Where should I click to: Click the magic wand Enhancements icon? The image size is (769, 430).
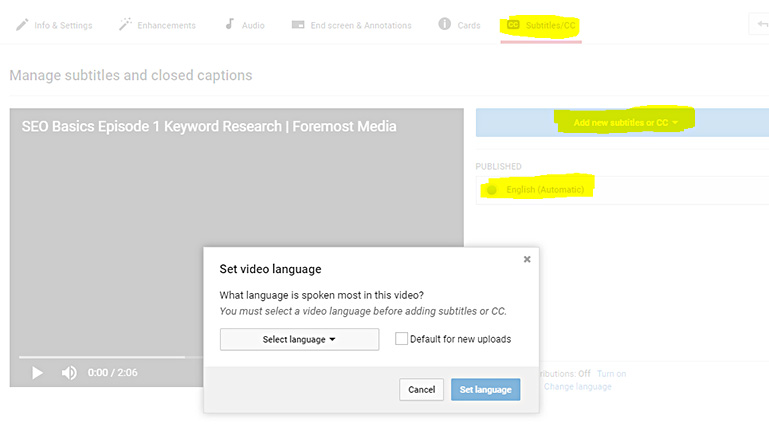pyautogui.click(x=125, y=24)
